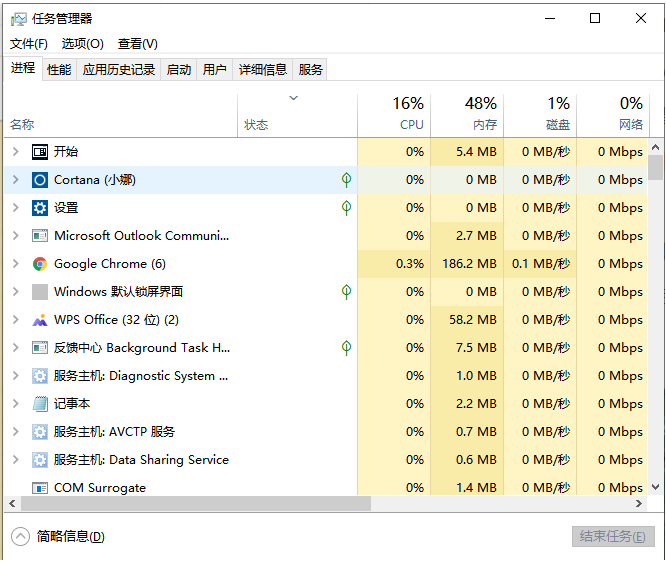666x562 pixels.
Task: Click the 设置 gear icon
Action: tap(40, 208)
